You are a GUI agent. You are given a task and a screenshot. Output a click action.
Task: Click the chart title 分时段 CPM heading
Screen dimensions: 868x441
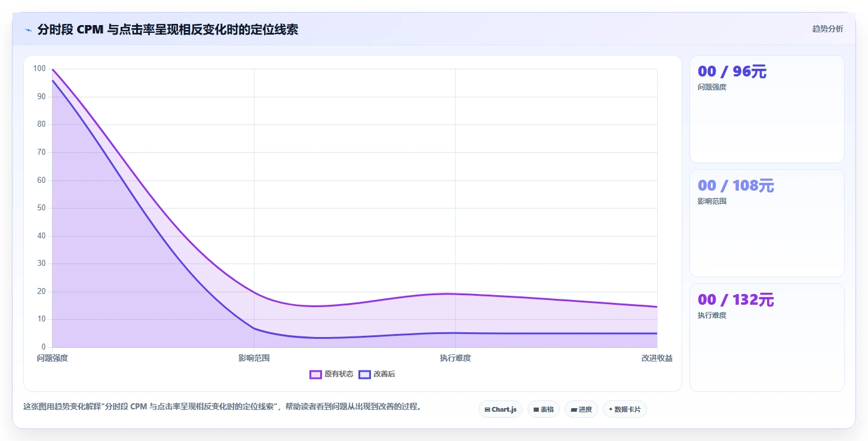167,29
